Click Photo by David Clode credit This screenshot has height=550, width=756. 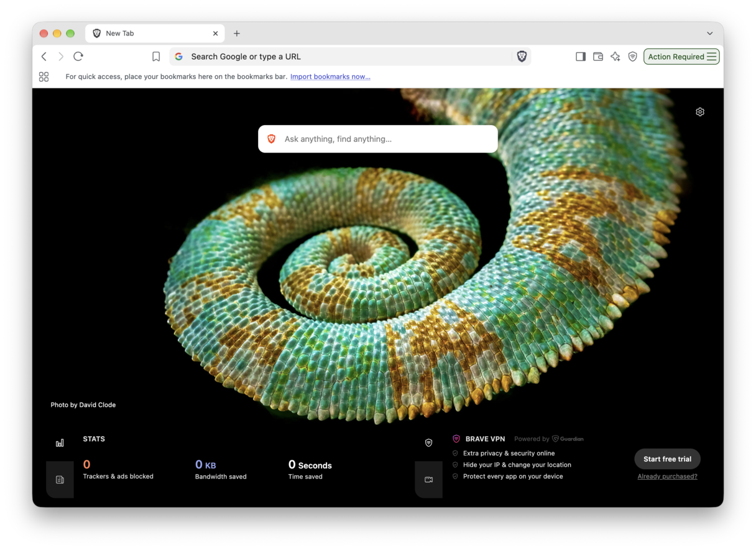[x=83, y=405]
